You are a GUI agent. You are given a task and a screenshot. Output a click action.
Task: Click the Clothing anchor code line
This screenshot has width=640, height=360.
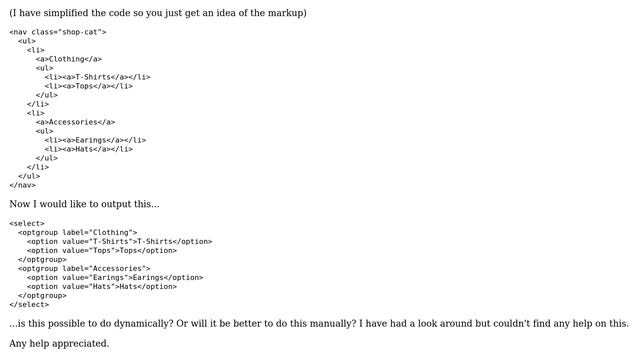tap(69, 59)
